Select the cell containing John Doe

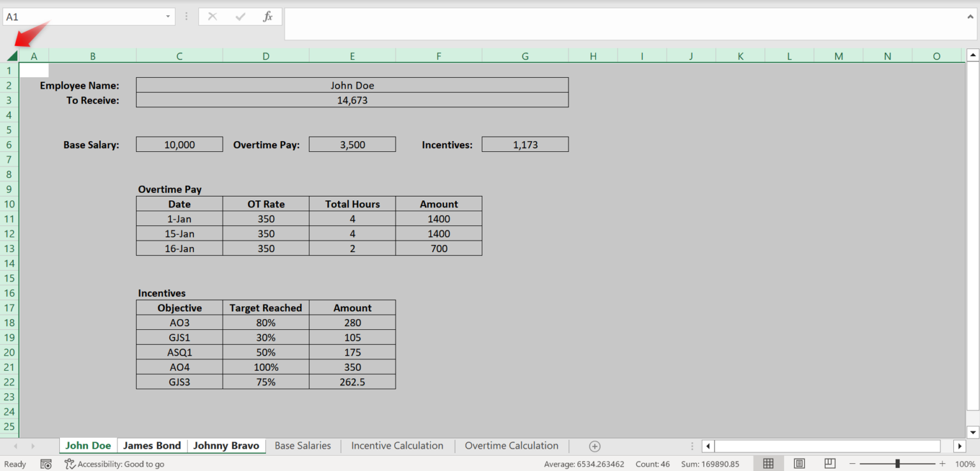[x=352, y=85]
